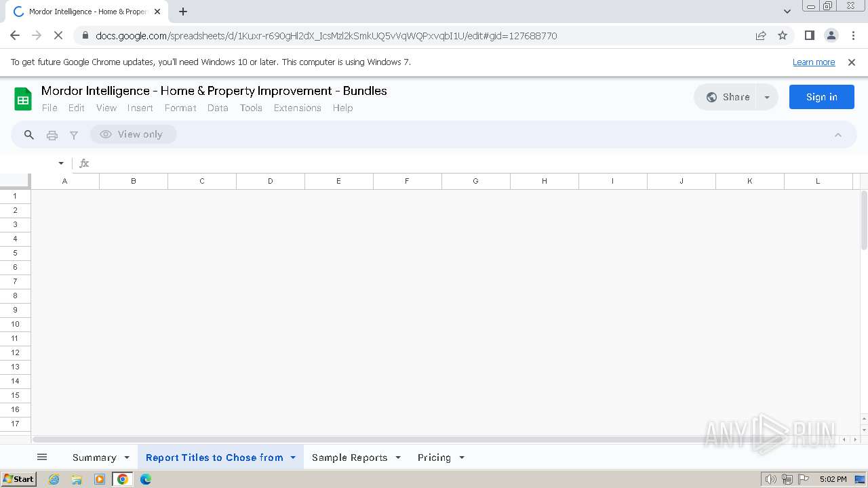Select column L header
Image resolution: width=868 pixels, height=488 pixels.
click(x=818, y=181)
